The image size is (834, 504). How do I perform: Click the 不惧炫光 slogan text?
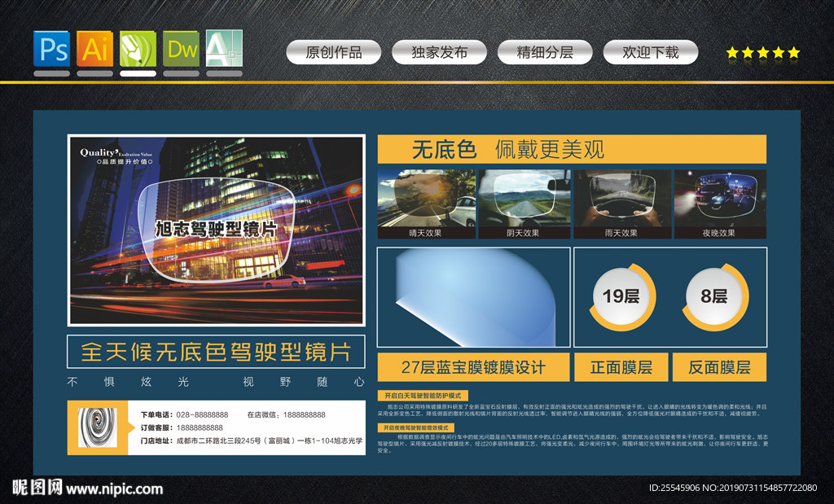tap(128, 382)
